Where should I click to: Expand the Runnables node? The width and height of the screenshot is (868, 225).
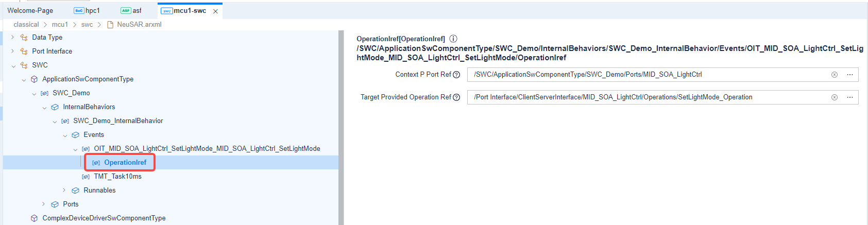pos(64,190)
